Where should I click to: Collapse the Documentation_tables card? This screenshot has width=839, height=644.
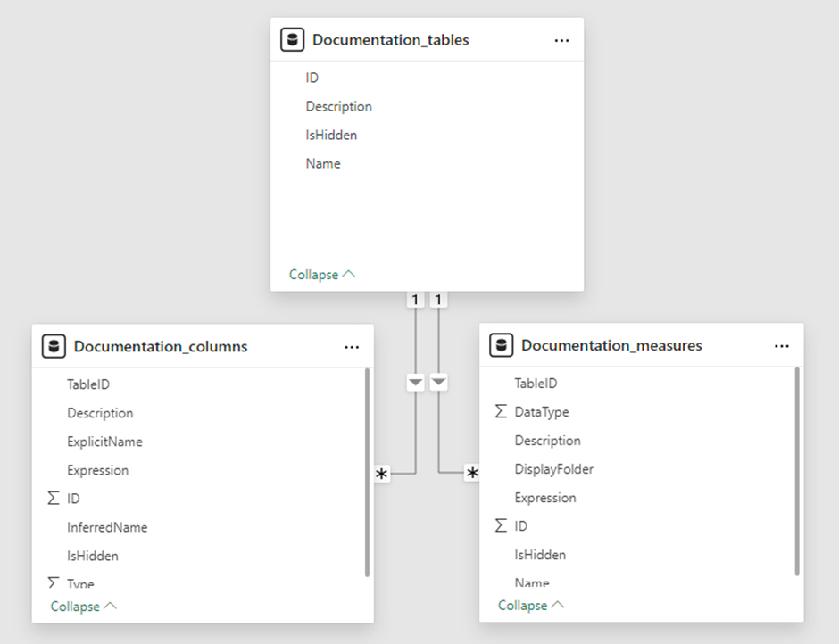click(x=321, y=275)
